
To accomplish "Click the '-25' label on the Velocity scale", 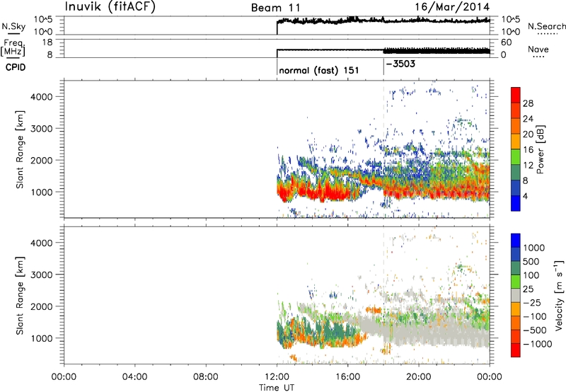I will 531,302.
